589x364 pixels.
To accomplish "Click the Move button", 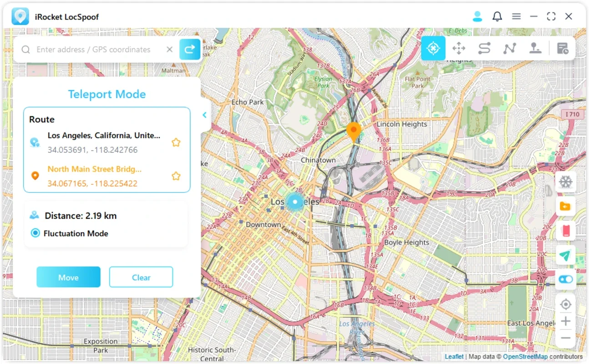I will coord(68,277).
